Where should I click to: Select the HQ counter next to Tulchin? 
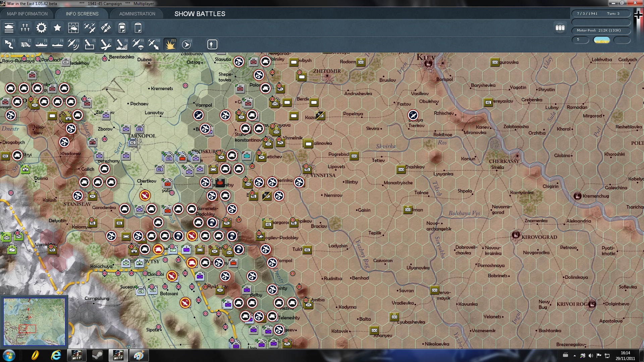click(307, 250)
